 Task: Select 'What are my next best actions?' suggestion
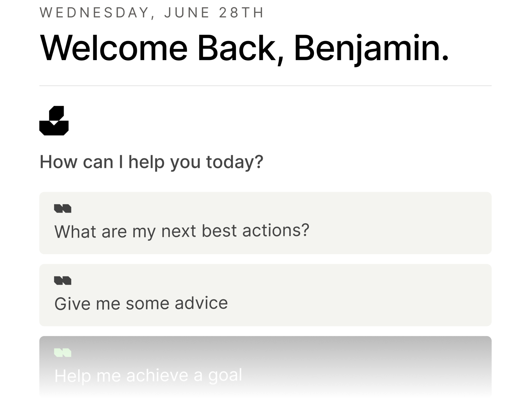point(265,223)
